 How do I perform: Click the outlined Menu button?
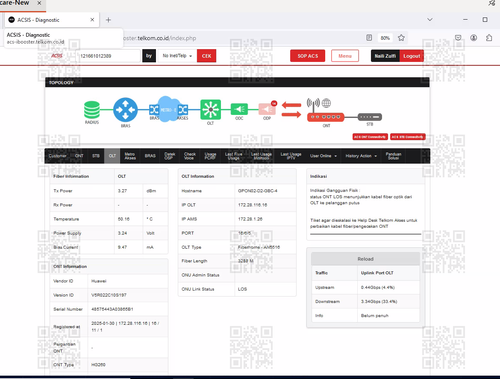pyautogui.click(x=345, y=56)
